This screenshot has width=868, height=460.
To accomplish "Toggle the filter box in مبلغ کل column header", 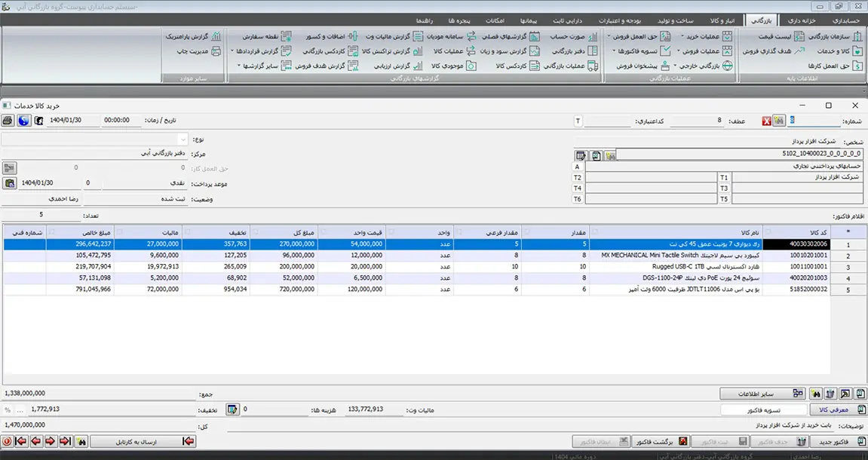I will [256, 232].
